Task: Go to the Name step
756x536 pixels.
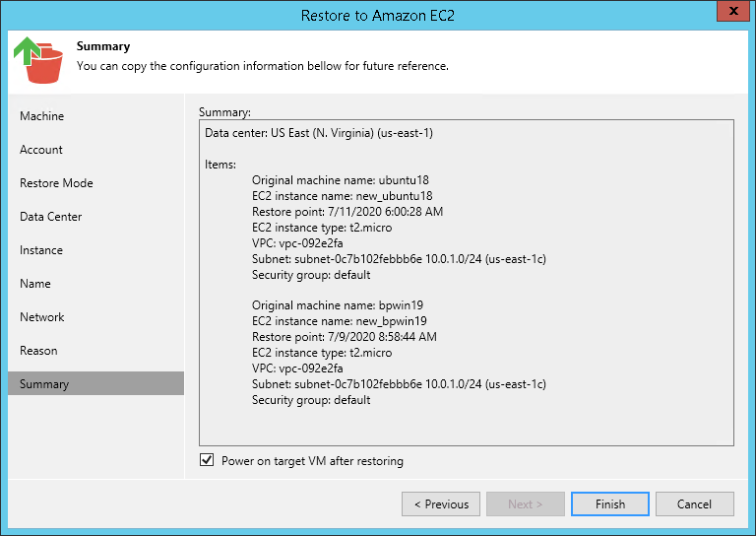Action: click(x=35, y=284)
